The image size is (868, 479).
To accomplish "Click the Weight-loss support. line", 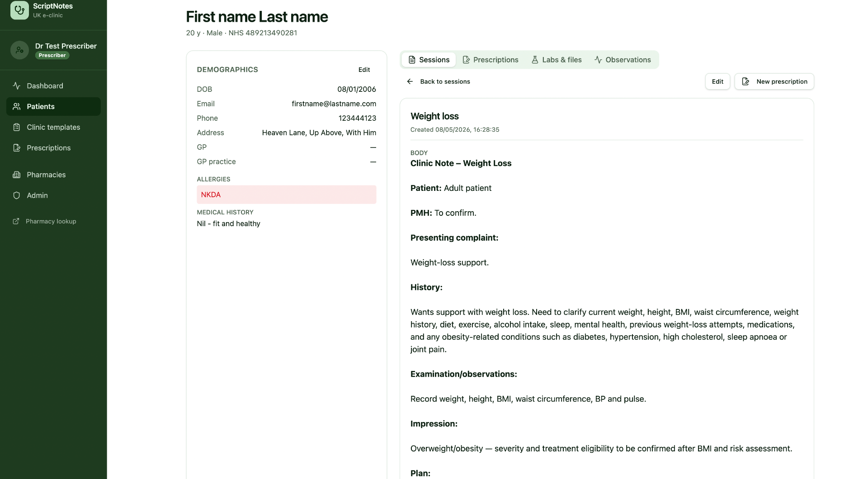I will [x=449, y=263].
